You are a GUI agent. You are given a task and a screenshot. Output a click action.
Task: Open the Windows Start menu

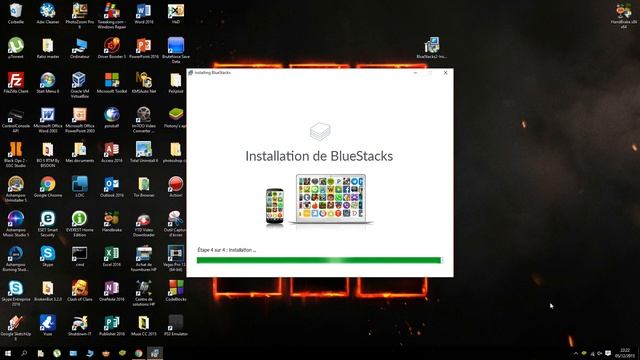point(8,353)
